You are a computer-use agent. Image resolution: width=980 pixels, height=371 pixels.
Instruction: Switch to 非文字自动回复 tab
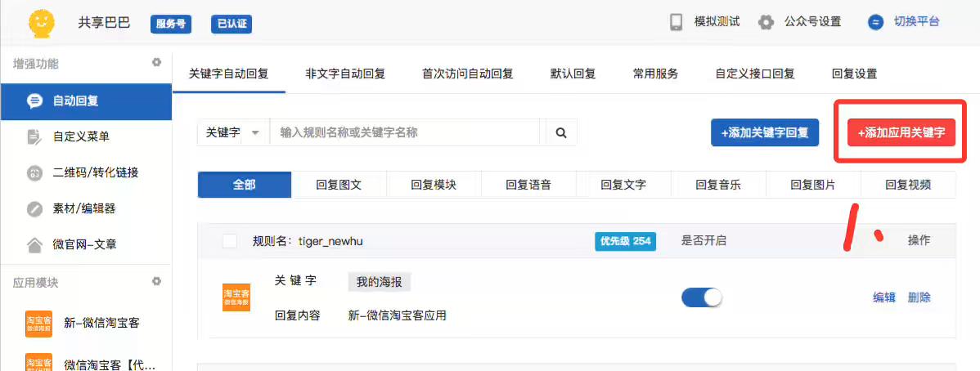(x=344, y=74)
